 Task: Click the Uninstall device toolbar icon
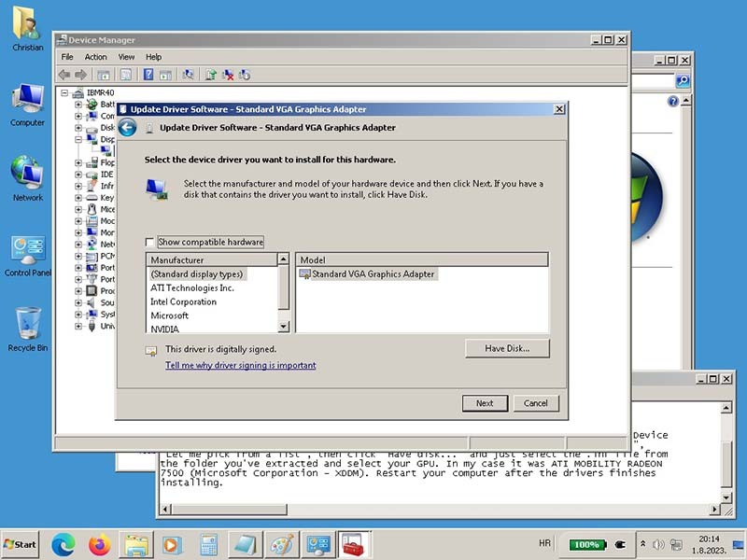pyautogui.click(x=228, y=75)
